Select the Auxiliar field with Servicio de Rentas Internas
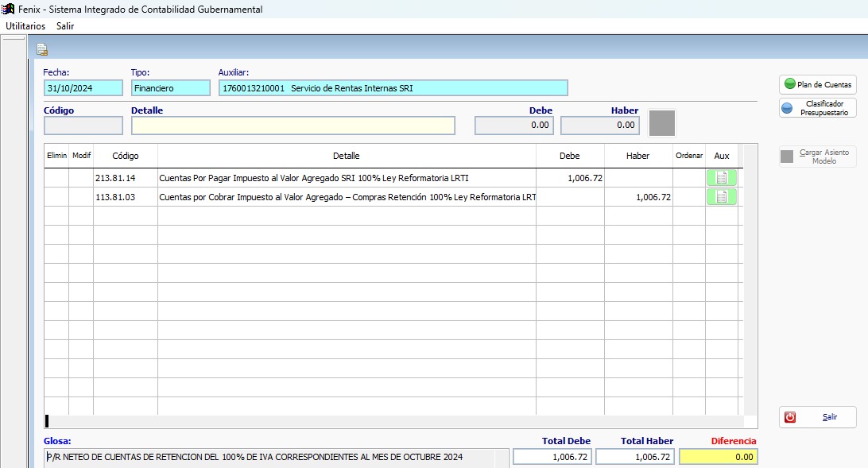This screenshot has width=868, height=468. point(393,88)
